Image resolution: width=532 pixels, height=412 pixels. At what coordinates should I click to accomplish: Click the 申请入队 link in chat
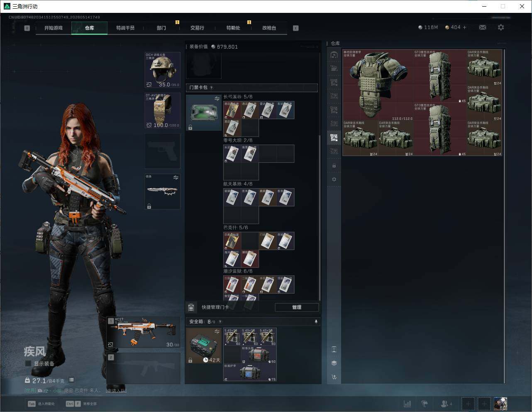point(117,390)
